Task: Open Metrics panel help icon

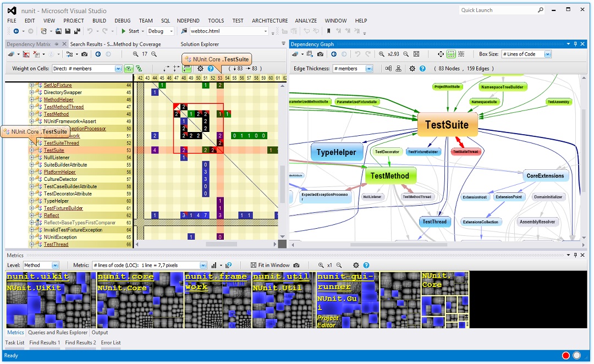Action: (x=366, y=265)
